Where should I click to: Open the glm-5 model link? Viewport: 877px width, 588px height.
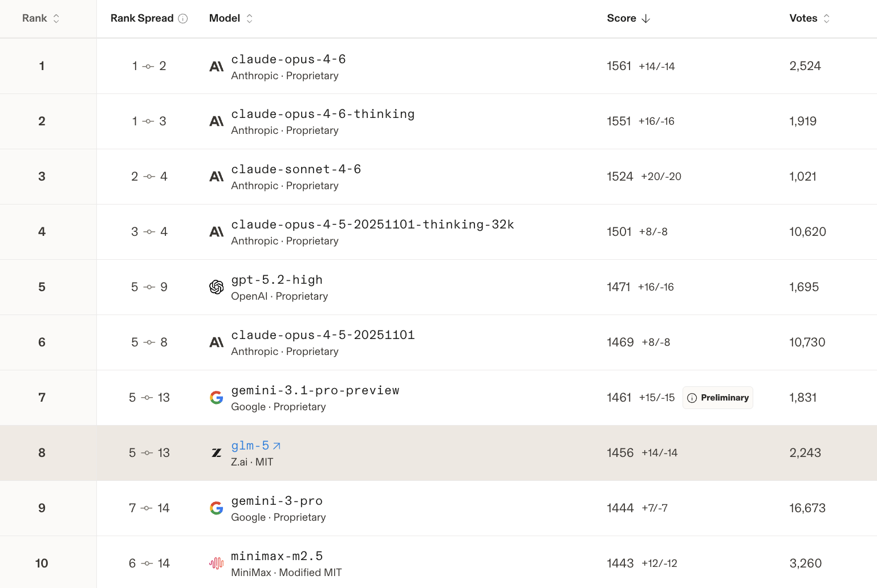(x=250, y=446)
